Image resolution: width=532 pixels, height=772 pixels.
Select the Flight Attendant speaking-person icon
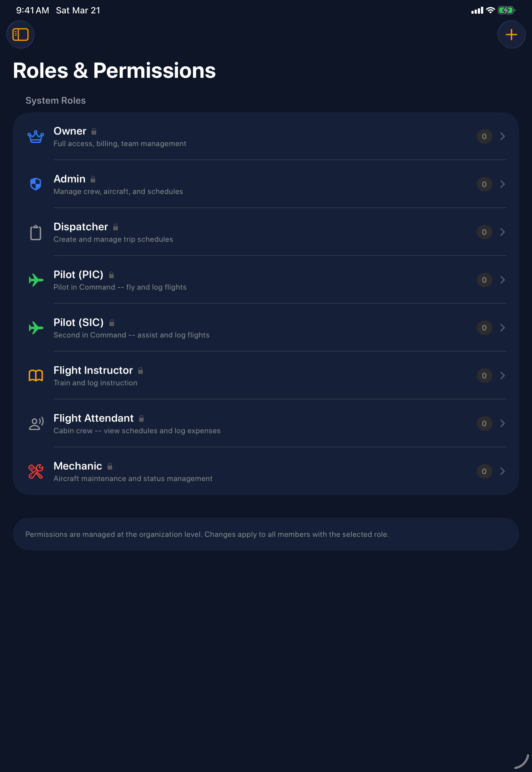coord(36,424)
